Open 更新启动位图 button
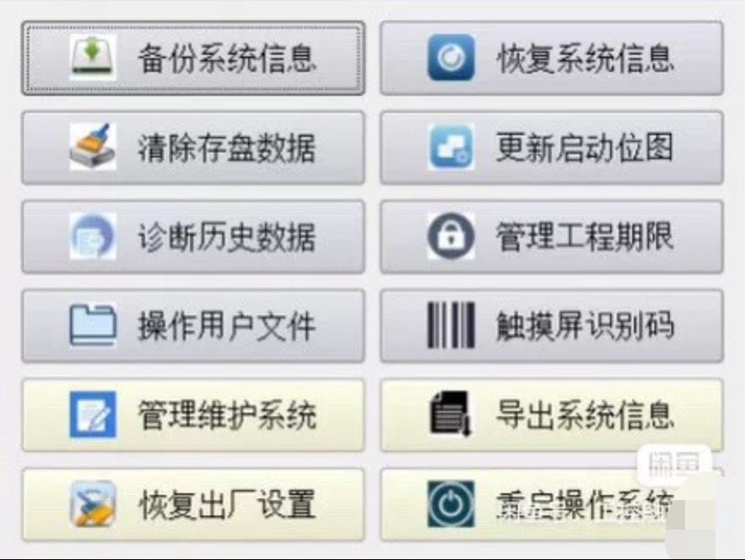This screenshot has width=745, height=560. (x=552, y=148)
